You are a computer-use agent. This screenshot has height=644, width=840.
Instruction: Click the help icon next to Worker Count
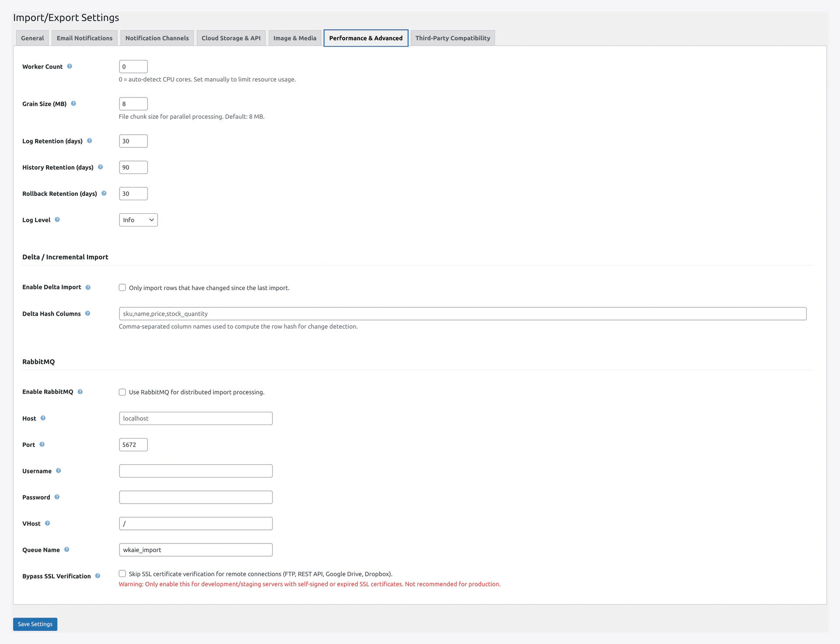(70, 66)
